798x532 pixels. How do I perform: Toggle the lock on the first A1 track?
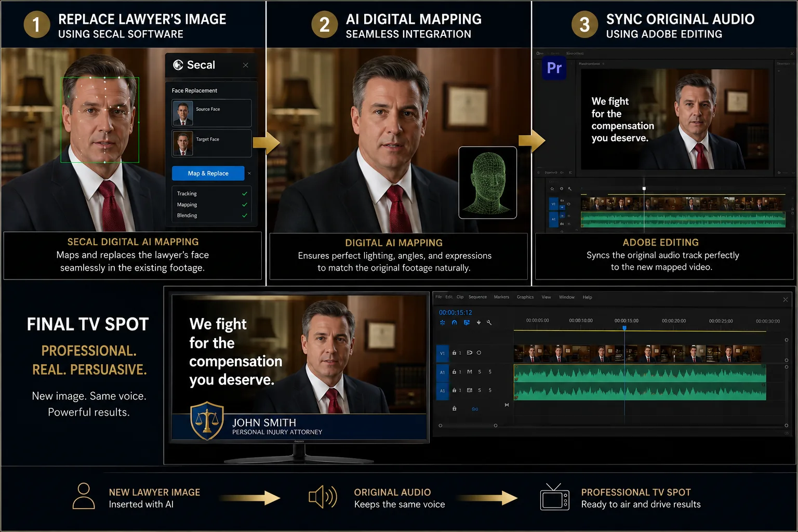coord(454,372)
